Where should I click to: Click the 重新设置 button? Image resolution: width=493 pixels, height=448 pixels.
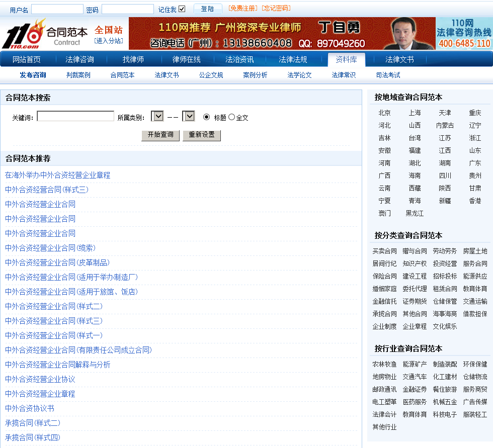(x=202, y=135)
